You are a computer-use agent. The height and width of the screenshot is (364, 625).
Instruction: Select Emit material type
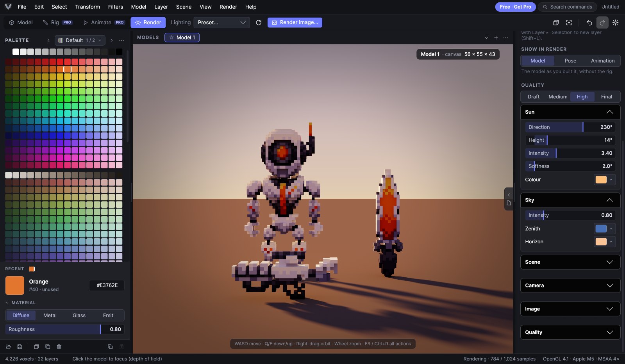[x=108, y=315]
